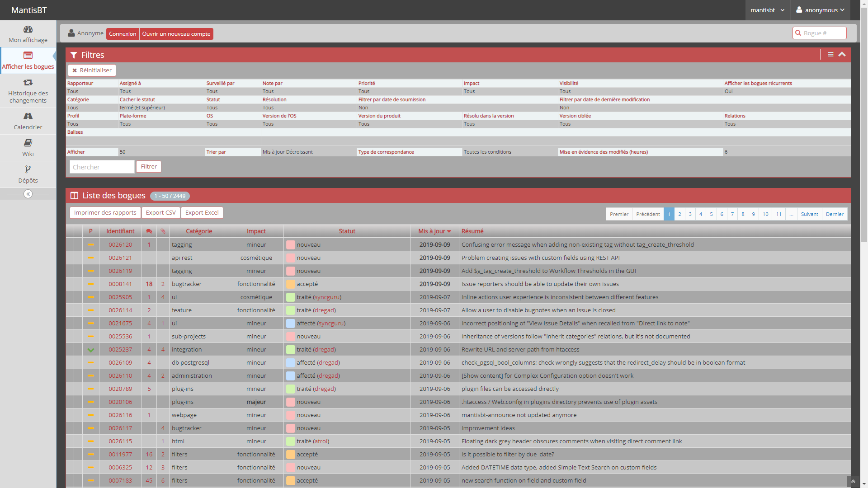Screen dimensions: 868x488
Task: Sort by the P priority column header
Action: (x=91, y=231)
